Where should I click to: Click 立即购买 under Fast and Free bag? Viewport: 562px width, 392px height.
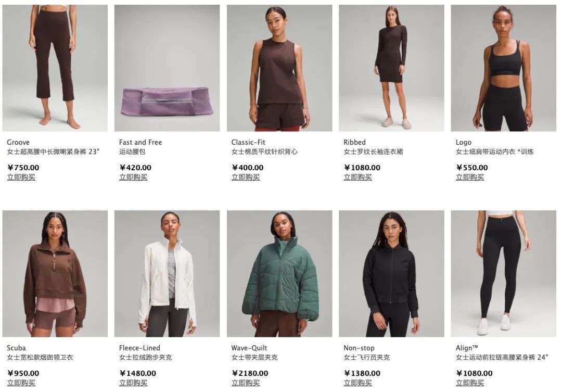pos(133,177)
